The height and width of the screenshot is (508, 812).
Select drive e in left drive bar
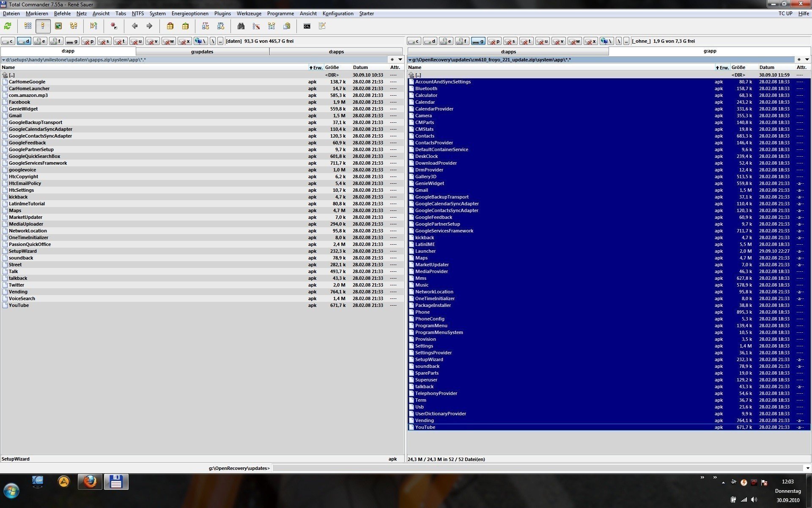click(40, 41)
